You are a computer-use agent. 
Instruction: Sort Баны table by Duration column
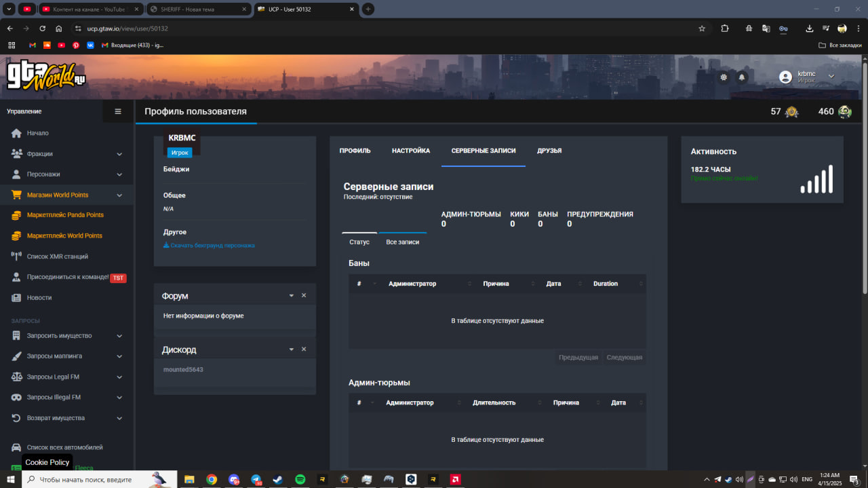point(616,284)
